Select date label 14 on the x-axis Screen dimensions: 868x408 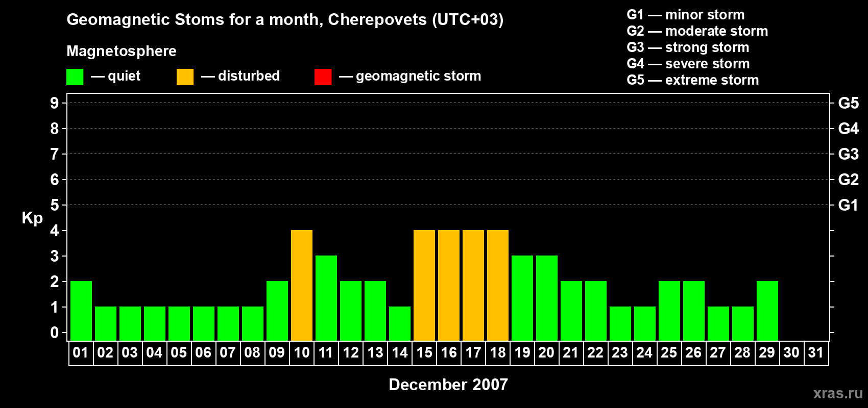[400, 353]
